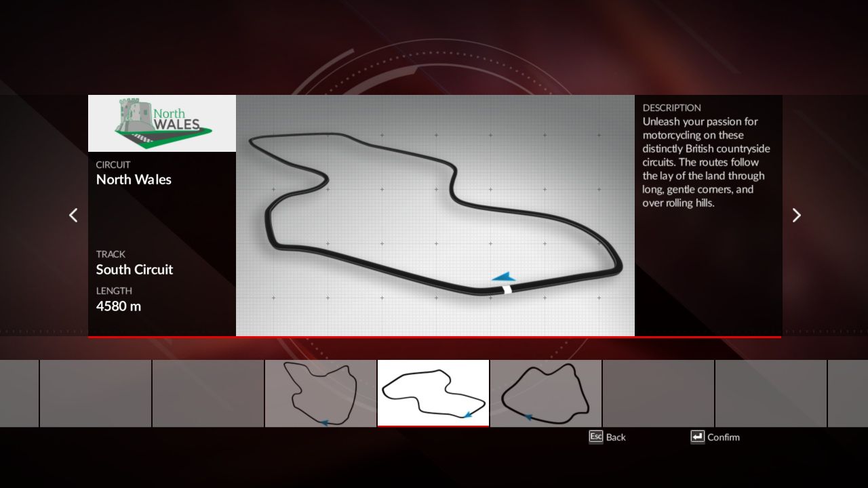Click the DESCRIPTION heading

671,108
